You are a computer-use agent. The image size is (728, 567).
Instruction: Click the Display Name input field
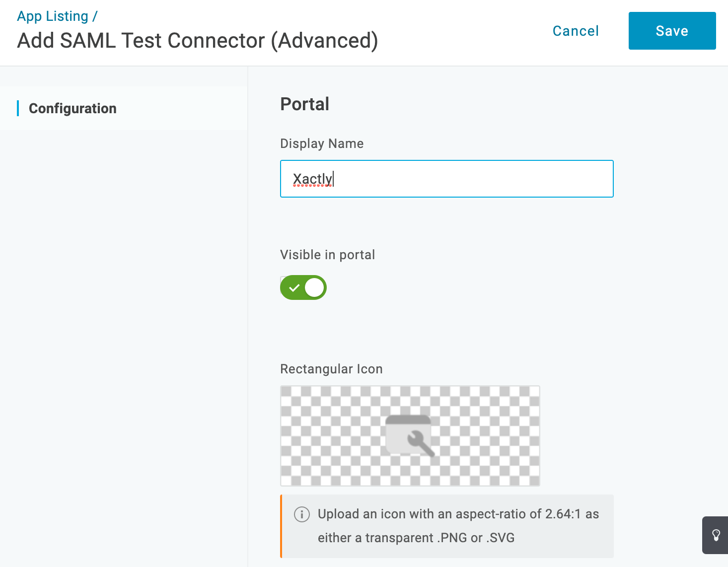pos(446,179)
